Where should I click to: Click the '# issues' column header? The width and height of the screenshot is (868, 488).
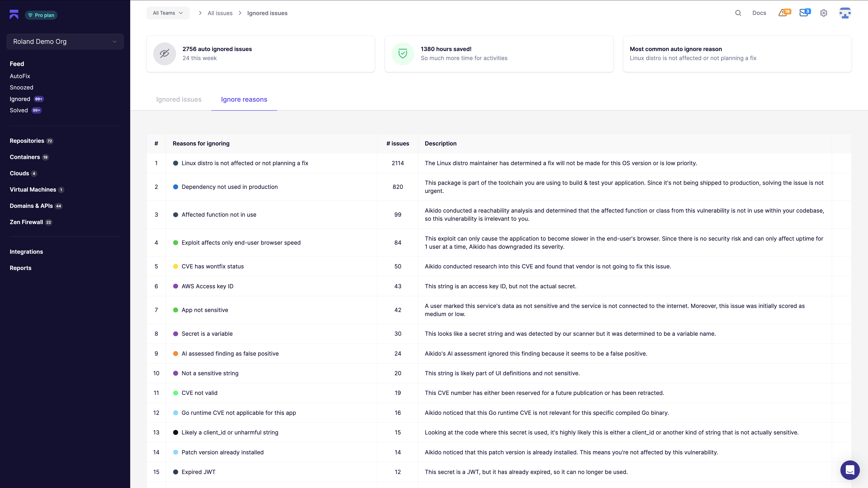[398, 143]
